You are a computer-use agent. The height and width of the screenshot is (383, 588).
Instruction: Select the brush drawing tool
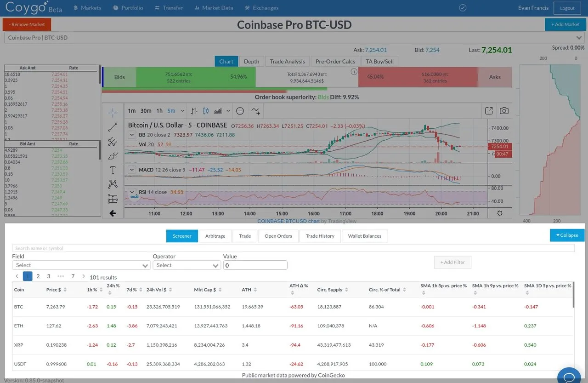tap(113, 156)
